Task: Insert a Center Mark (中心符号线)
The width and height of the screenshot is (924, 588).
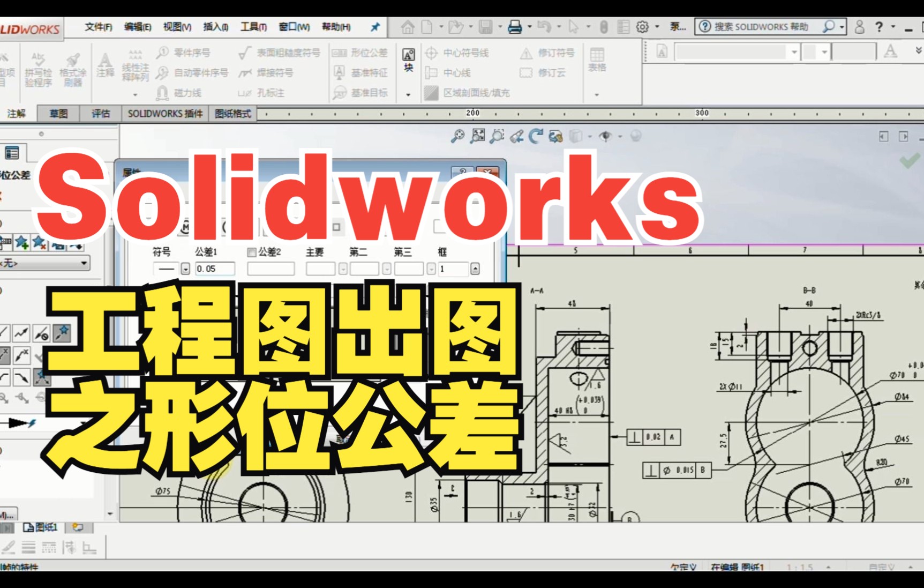Action: click(x=457, y=53)
